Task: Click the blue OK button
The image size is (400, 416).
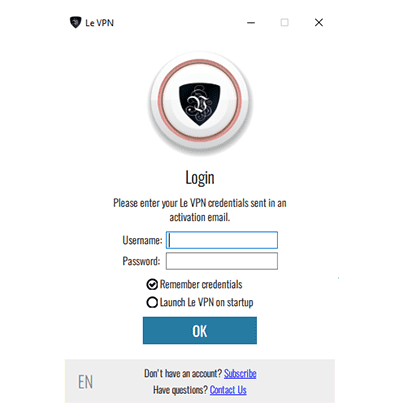Action: coord(200,330)
